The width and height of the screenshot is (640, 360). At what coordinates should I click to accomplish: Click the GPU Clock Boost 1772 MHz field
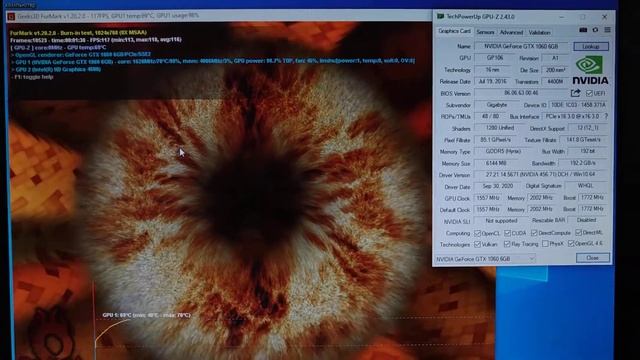click(592, 198)
